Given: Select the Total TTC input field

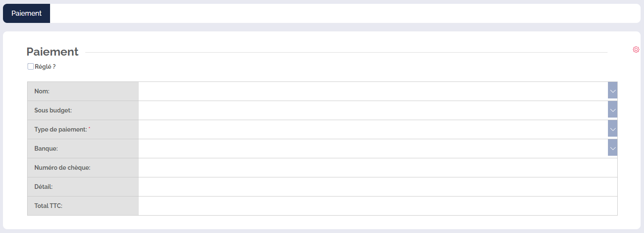Looking at the screenshot, I should pos(378,206).
